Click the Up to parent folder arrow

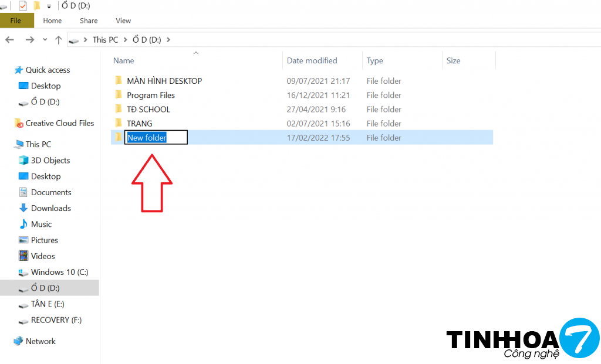(58, 40)
